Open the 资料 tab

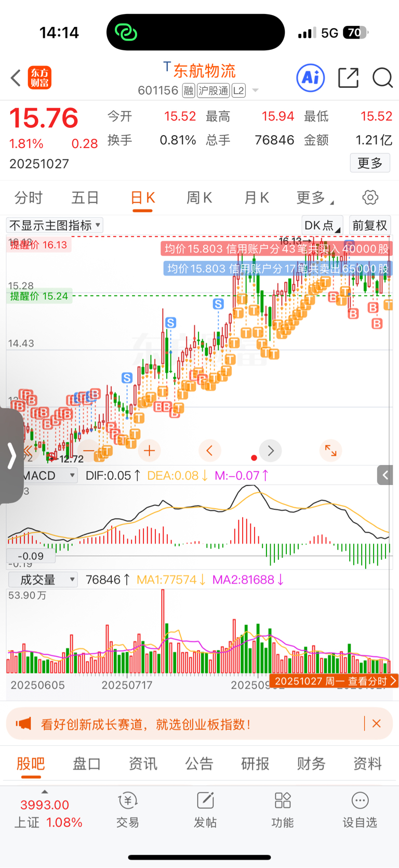(367, 764)
